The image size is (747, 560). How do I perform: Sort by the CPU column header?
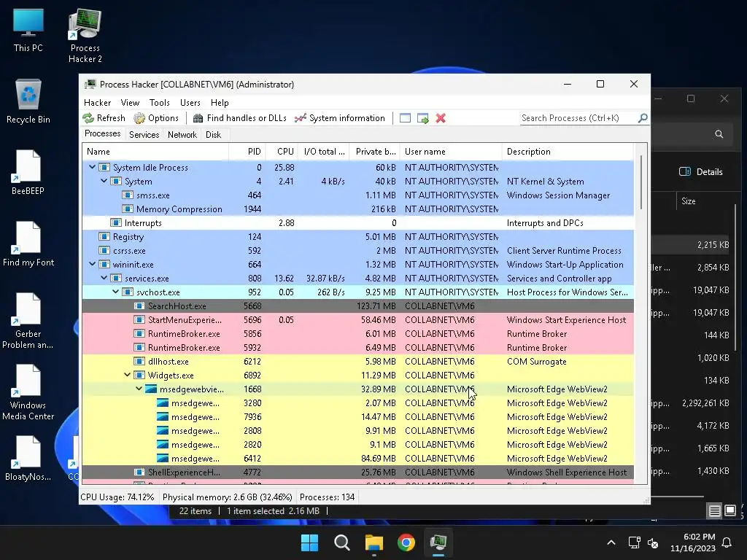coord(282,152)
